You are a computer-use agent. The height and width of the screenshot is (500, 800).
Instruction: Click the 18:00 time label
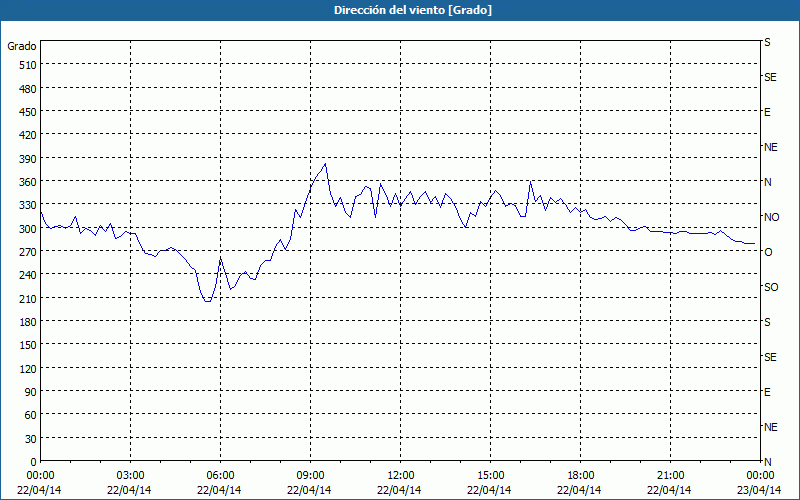(580, 476)
